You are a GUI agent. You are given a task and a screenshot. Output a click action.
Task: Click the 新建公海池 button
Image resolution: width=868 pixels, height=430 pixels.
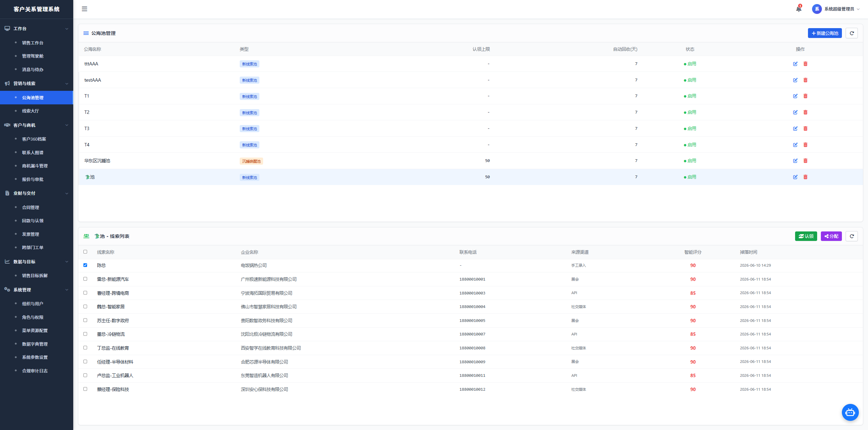pyautogui.click(x=825, y=33)
